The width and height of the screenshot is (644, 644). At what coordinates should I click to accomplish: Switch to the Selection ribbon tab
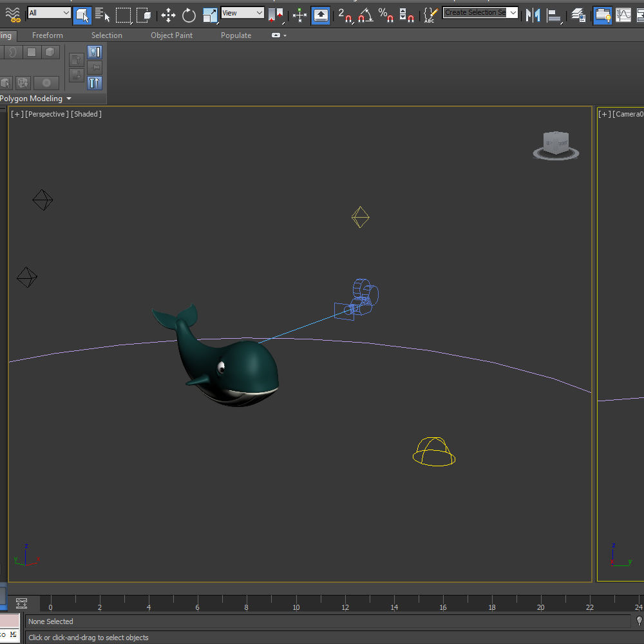click(107, 35)
